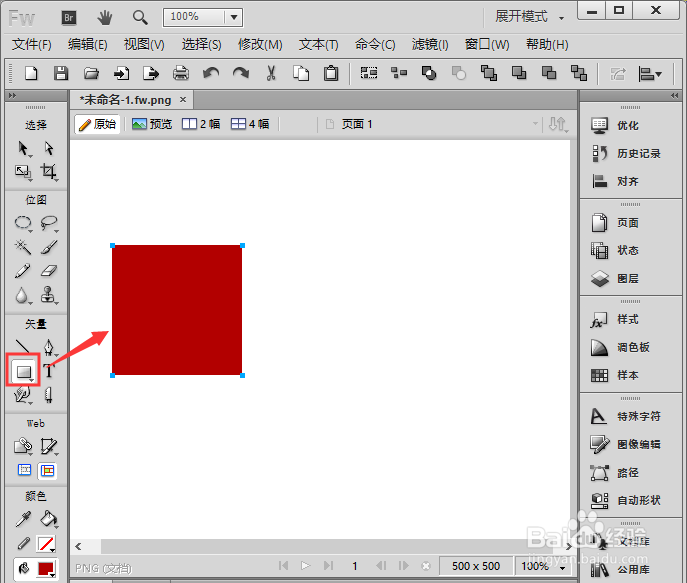Select the Text tool

[49, 371]
